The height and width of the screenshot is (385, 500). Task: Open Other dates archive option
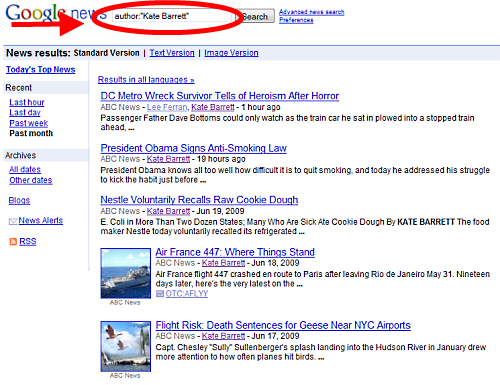coord(31,180)
